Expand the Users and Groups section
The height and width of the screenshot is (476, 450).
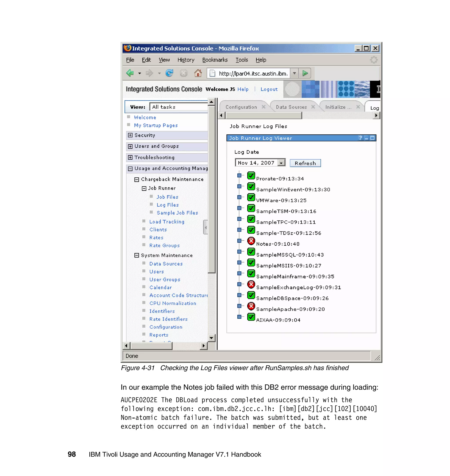click(x=130, y=146)
